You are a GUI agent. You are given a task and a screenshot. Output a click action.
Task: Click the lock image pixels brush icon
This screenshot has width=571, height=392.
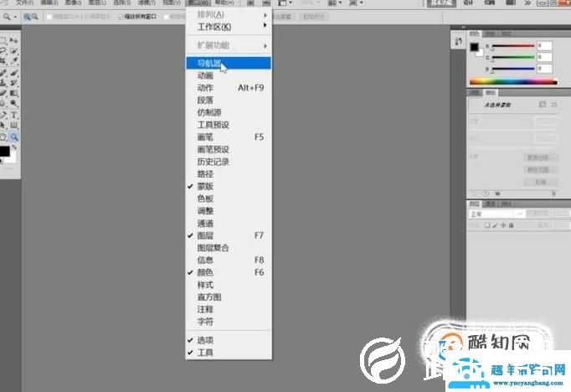pos(496,225)
